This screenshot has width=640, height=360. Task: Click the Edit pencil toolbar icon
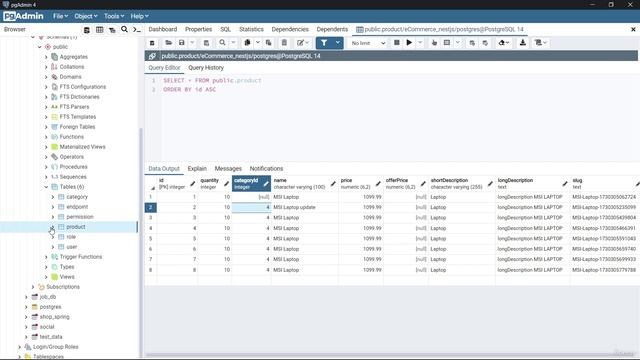(x=302, y=43)
